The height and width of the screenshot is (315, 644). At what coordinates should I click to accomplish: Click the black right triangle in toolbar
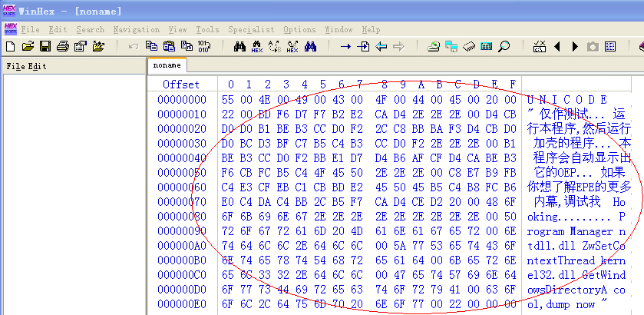point(575,47)
